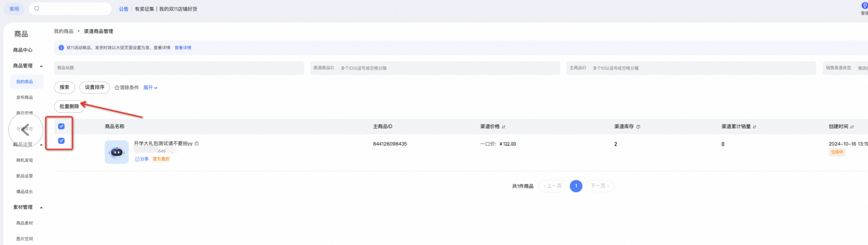Uncheck the product row checkbox
The height and width of the screenshot is (245, 868).
pos(61,141)
